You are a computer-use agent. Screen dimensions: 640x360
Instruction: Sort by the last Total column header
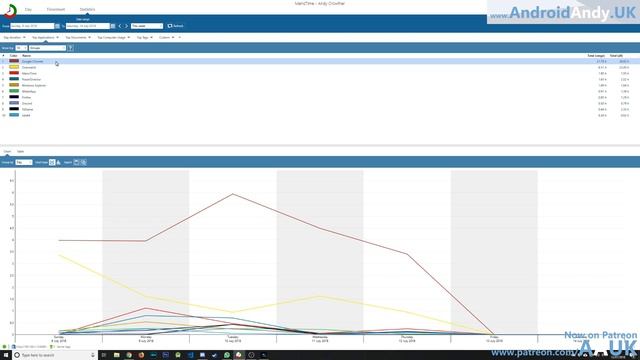coord(616,56)
